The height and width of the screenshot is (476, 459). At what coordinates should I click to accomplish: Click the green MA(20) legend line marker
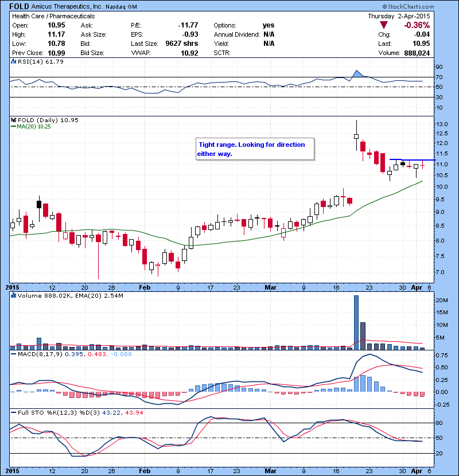coord(13,127)
